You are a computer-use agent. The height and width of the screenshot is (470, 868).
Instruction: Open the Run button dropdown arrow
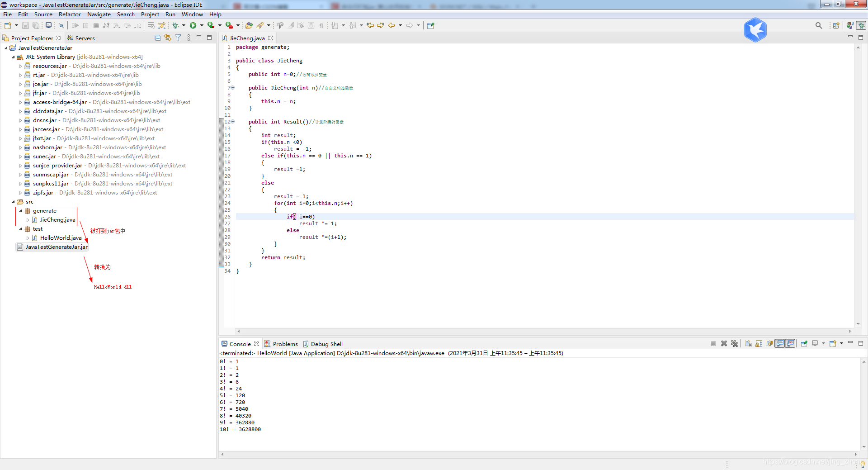click(x=202, y=26)
